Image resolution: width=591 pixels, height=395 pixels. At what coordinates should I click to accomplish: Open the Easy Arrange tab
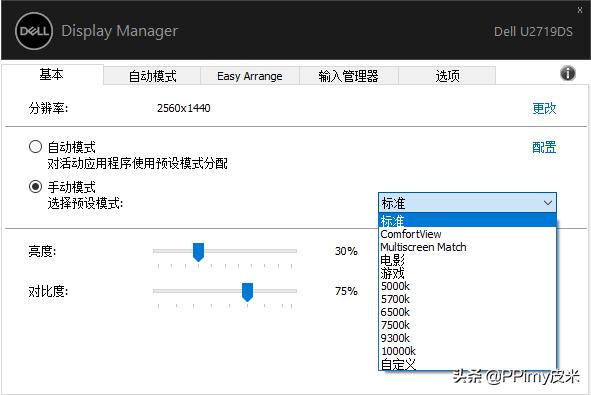coord(250,76)
